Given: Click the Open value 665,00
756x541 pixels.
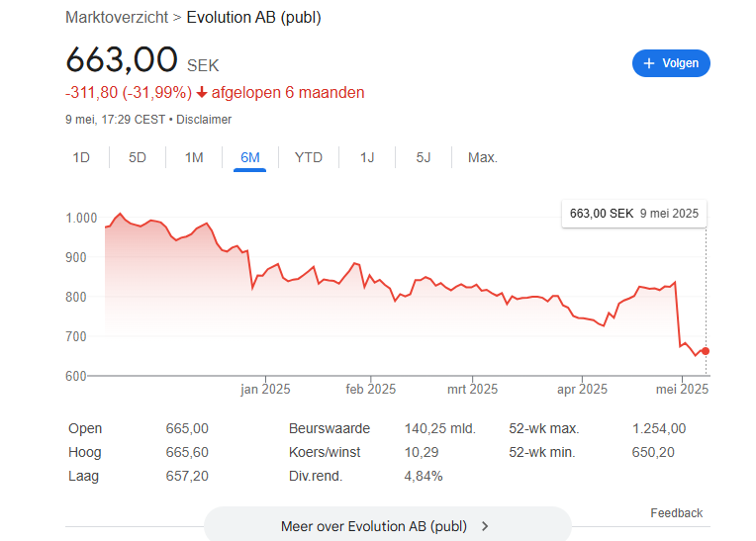Looking at the screenshot, I should pos(187,428).
